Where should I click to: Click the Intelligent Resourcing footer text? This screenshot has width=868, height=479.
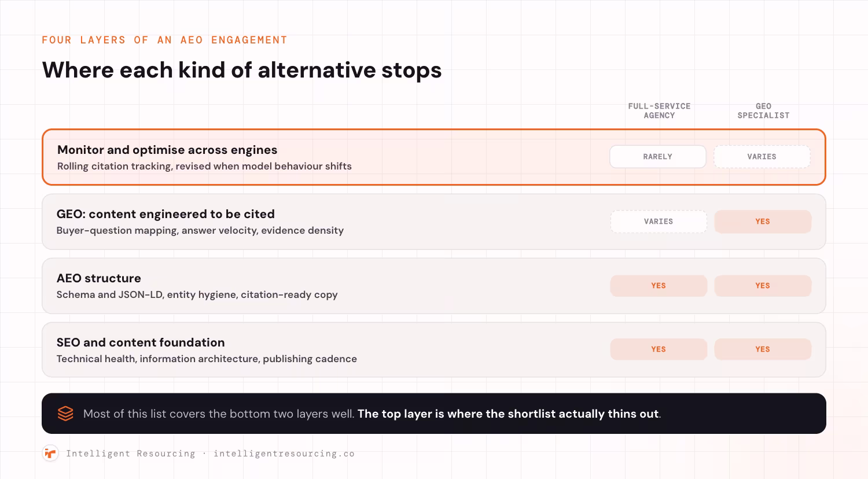point(131,454)
